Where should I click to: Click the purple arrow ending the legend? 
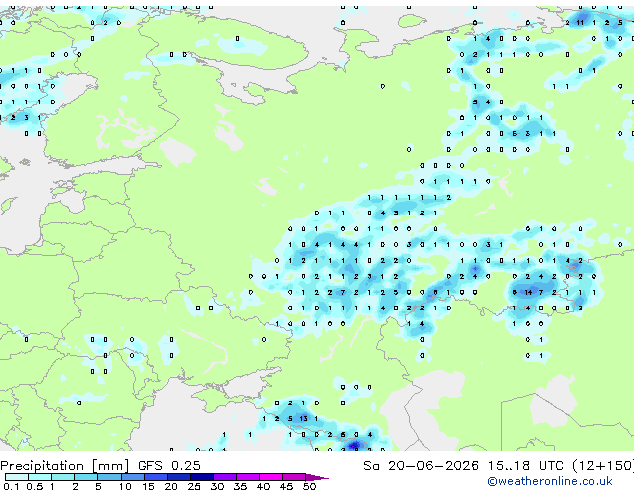pyautogui.click(x=317, y=477)
